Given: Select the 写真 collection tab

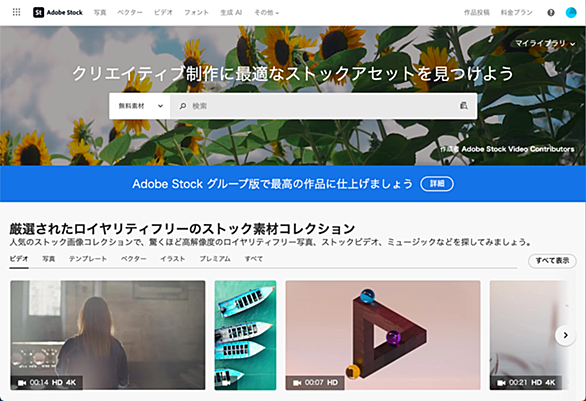Looking at the screenshot, I should [49, 259].
